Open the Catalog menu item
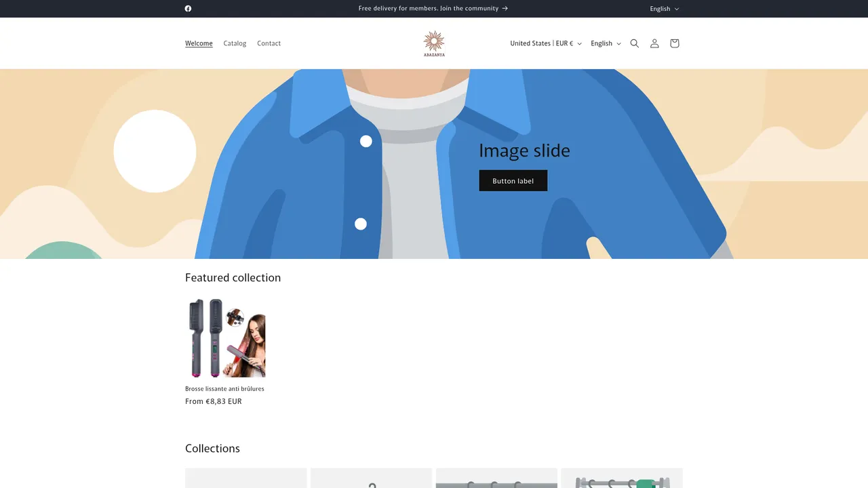The image size is (868, 488). point(235,43)
